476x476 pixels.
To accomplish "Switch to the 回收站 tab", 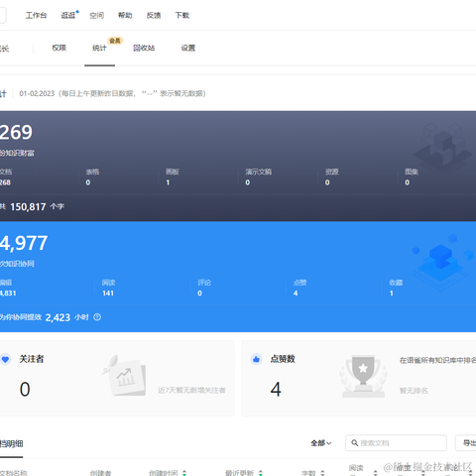I will point(144,48).
